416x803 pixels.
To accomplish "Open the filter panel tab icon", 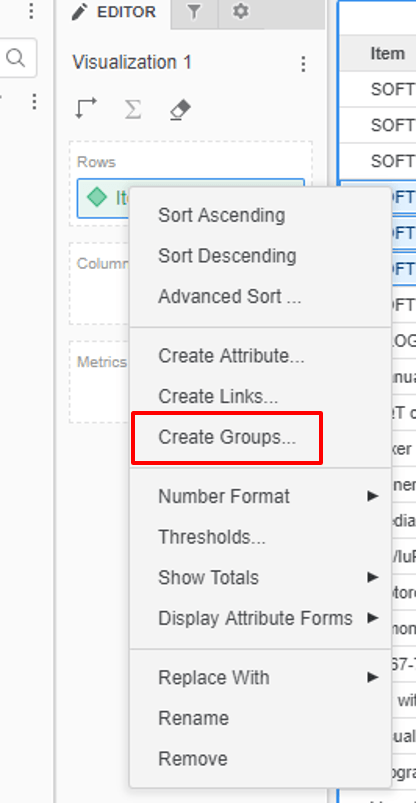I will tap(194, 12).
